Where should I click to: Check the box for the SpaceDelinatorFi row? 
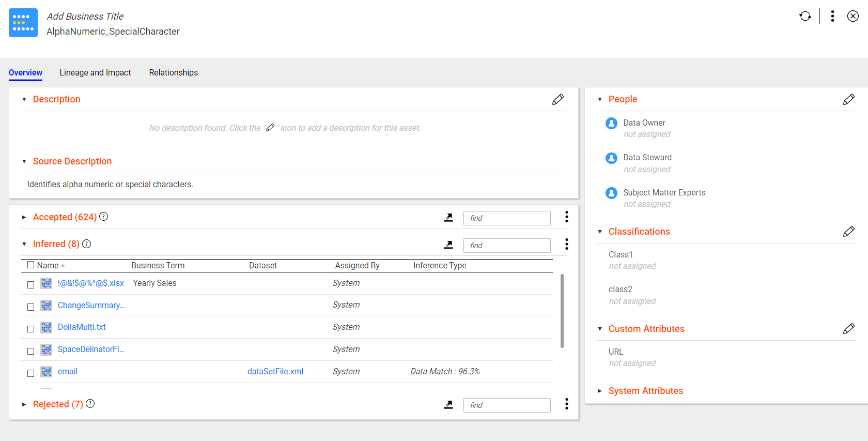point(31,351)
